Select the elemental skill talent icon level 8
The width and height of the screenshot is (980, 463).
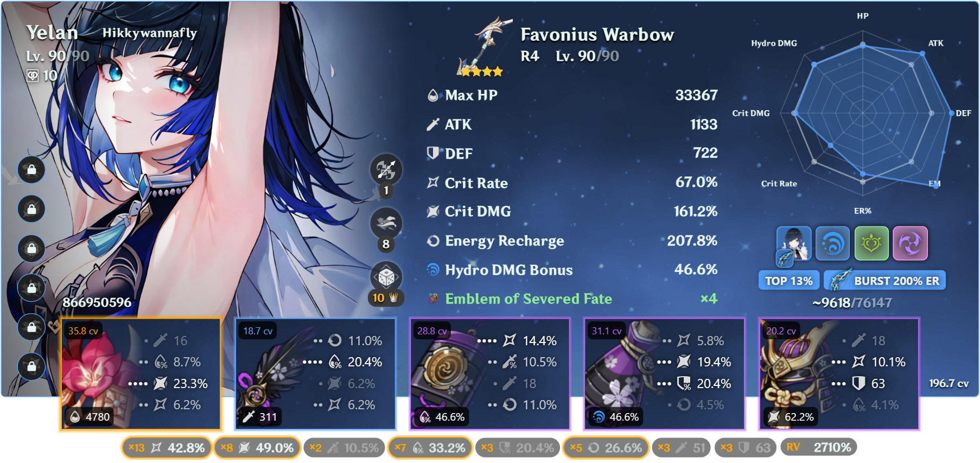(x=386, y=224)
